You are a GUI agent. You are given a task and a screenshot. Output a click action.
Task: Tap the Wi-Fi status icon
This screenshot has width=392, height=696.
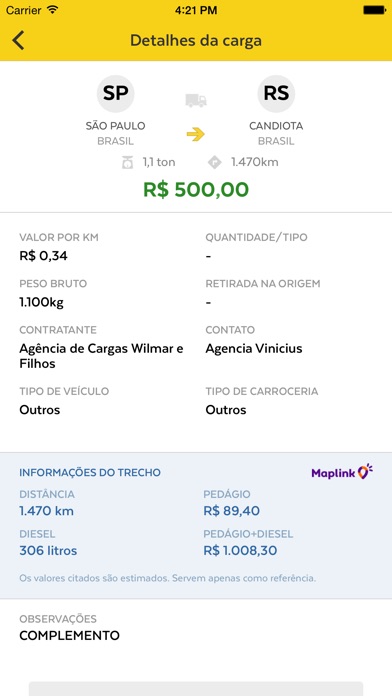pos(53,9)
